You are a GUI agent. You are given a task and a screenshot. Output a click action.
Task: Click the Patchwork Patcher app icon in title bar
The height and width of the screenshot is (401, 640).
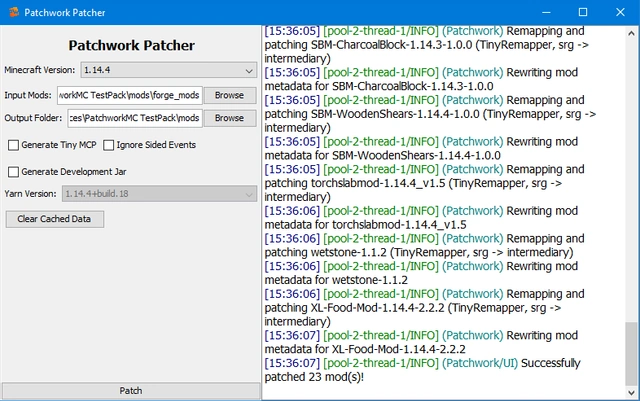pos(13,12)
